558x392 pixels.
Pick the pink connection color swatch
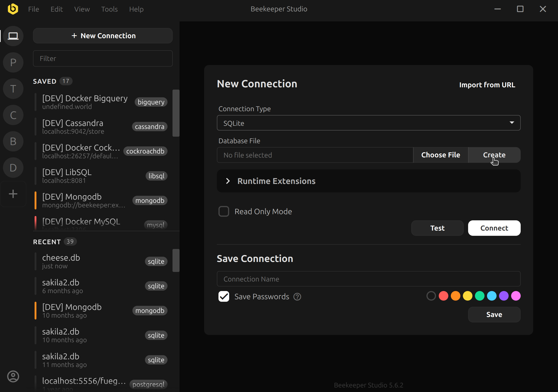pos(516,296)
